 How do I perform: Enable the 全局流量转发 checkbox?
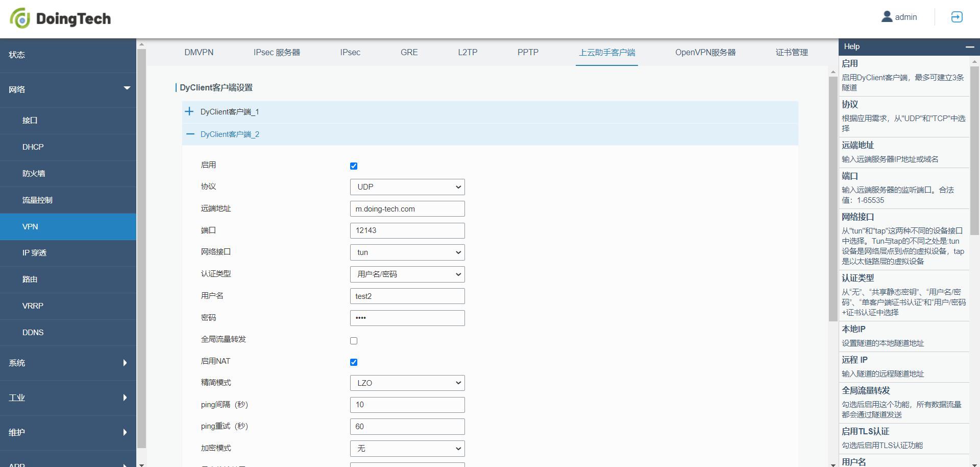coord(354,341)
